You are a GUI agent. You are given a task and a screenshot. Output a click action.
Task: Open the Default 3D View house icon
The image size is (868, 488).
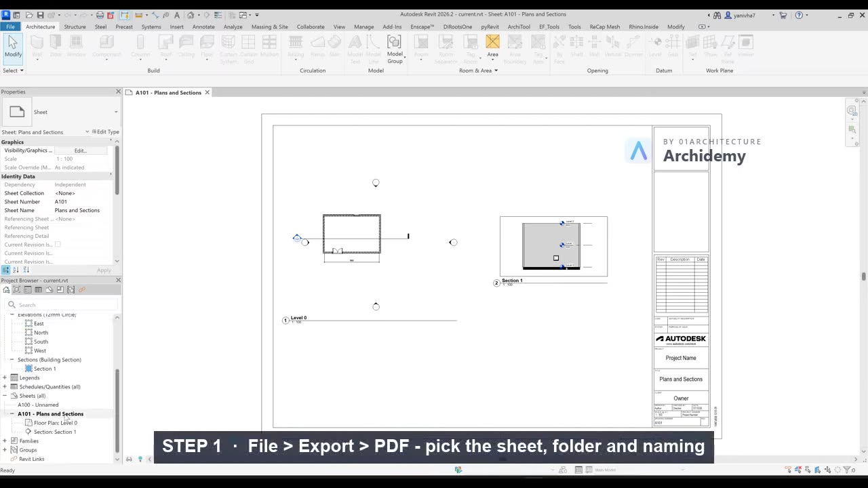coord(191,15)
